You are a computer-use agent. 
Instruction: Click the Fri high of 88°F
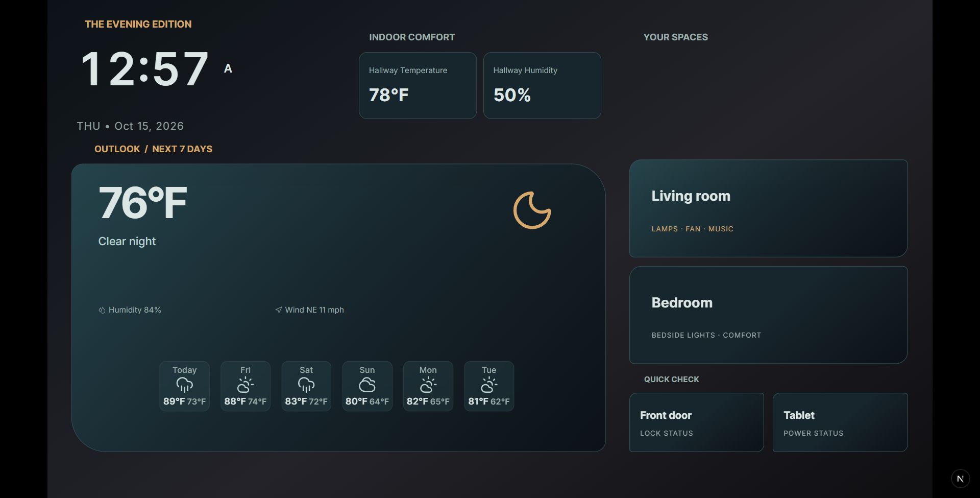pyautogui.click(x=235, y=401)
